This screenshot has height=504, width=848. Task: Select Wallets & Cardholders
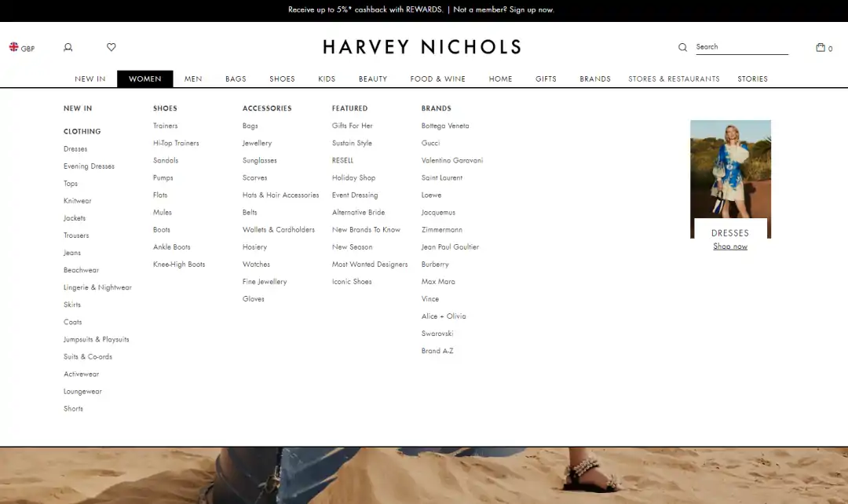click(x=279, y=230)
